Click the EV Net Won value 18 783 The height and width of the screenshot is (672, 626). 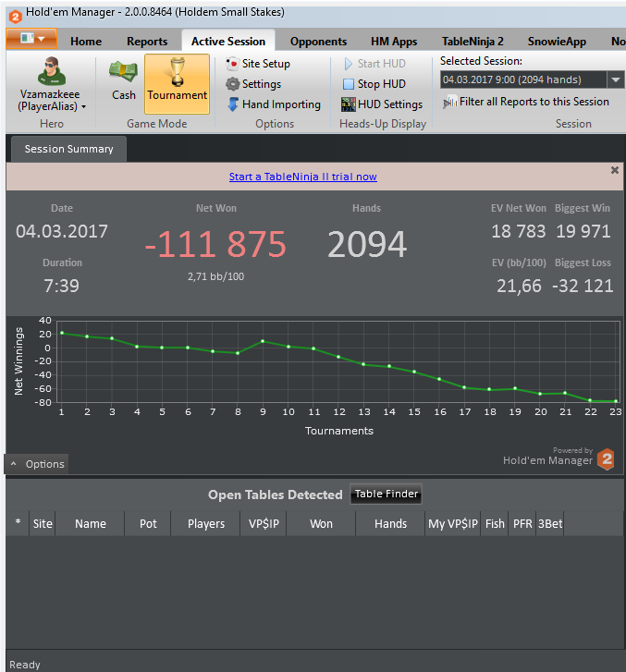519,231
